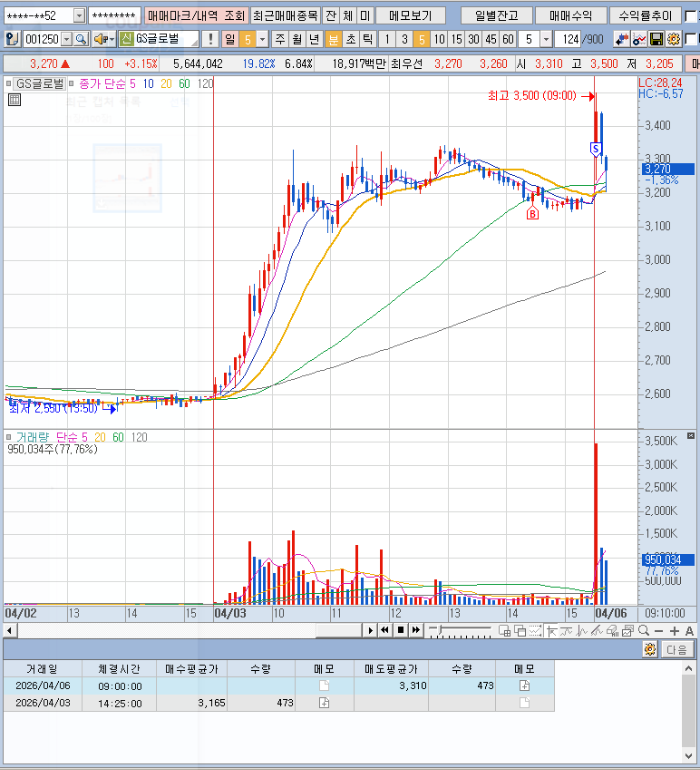Open the interval 5 combo dropdown arrow

[x=546, y=39]
